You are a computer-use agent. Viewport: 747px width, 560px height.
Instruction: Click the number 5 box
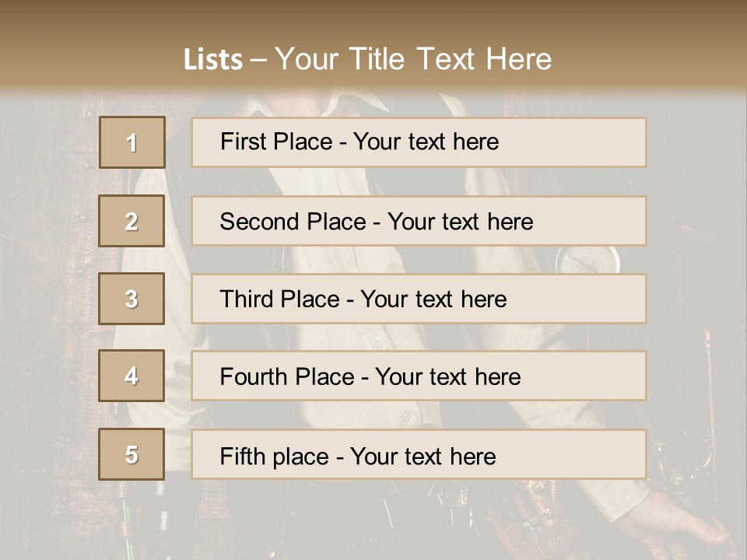coord(132,454)
